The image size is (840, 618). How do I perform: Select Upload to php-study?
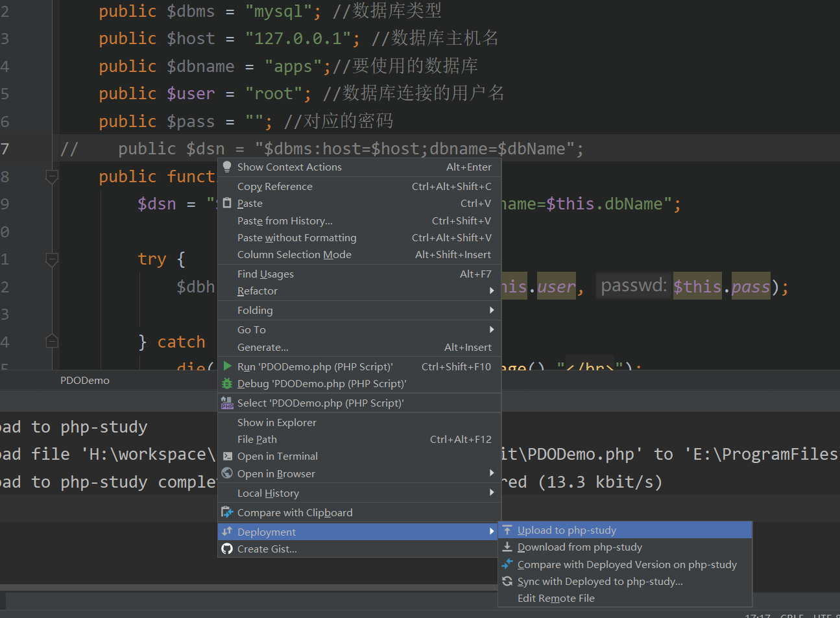click(625, 530)
